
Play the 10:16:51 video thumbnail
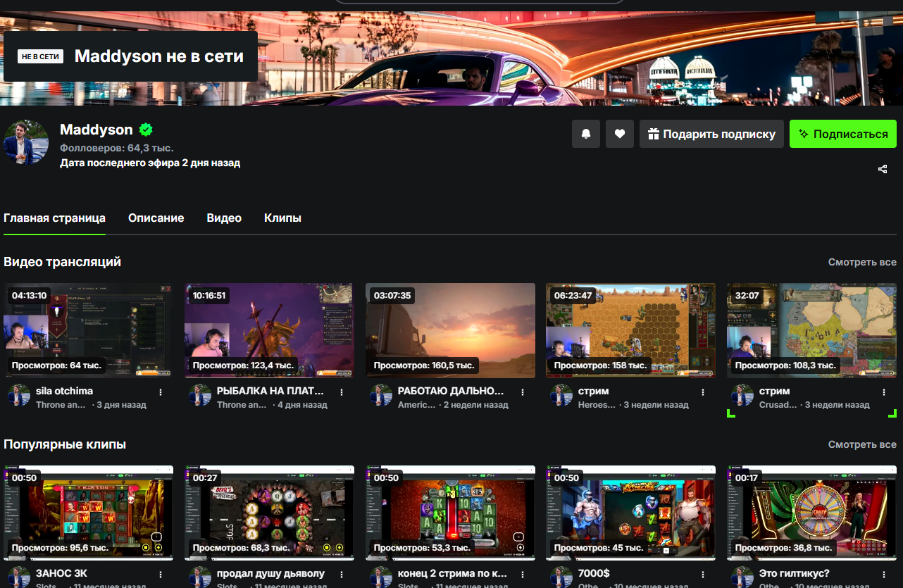coord(269,330)
